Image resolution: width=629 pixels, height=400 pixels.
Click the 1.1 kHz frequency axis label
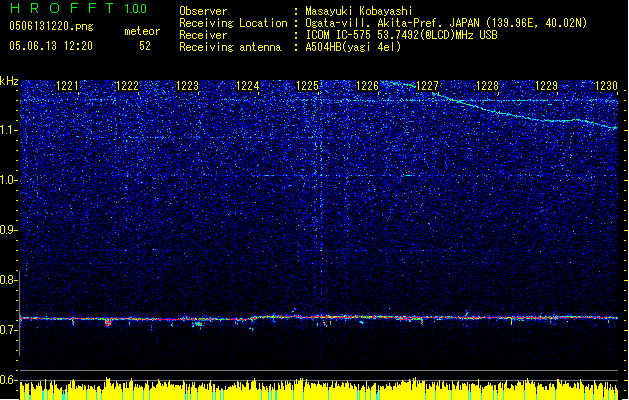(x=9, y=130)
